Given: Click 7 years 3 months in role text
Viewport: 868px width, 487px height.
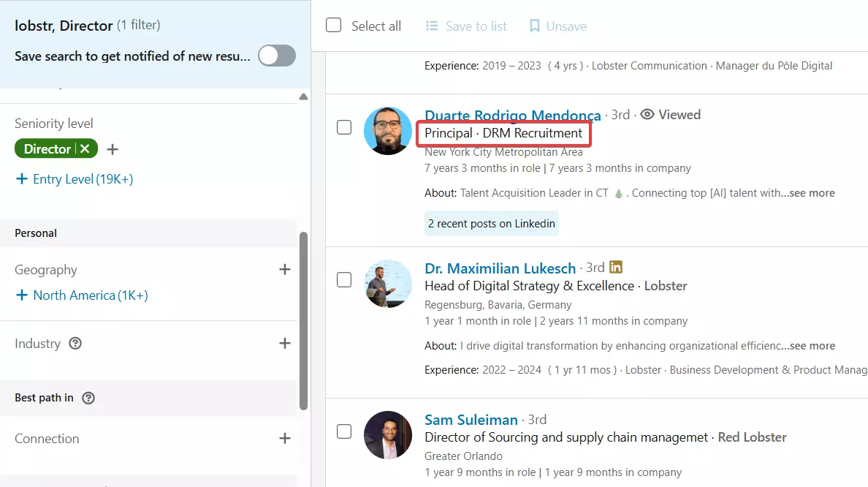Looking at the screenshot, I should click(482, 168).
